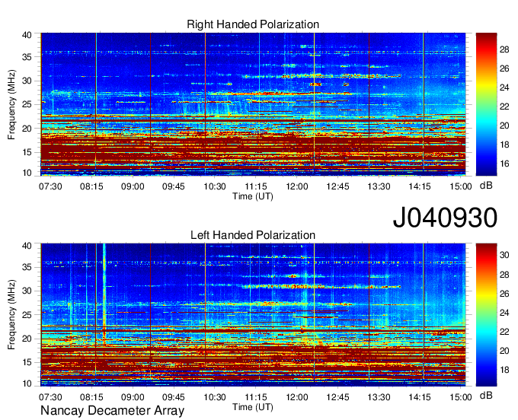Screen dimensions: 518x420
Task: Click the "10" frequency tick of Left Handed plot
Action: (x=27, y=383)
